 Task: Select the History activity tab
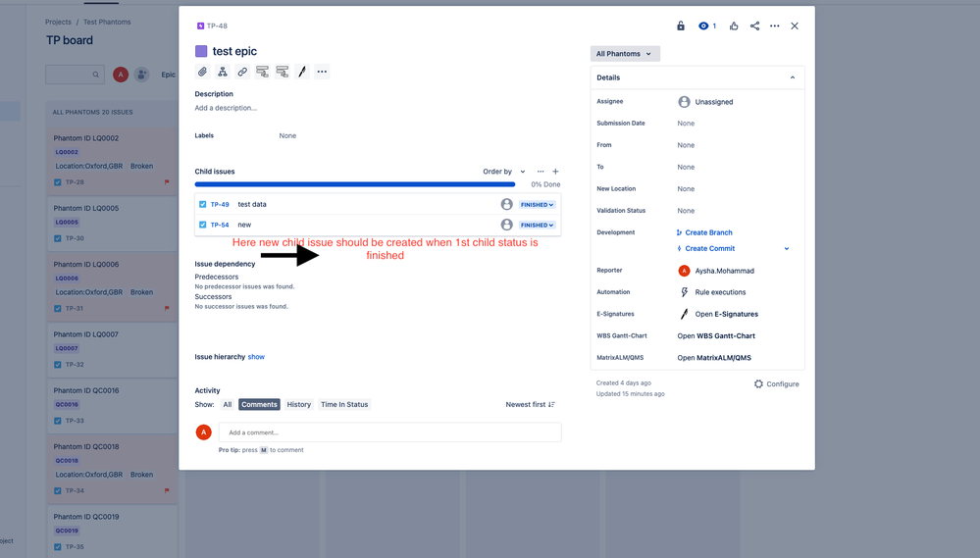pos(299,405)
